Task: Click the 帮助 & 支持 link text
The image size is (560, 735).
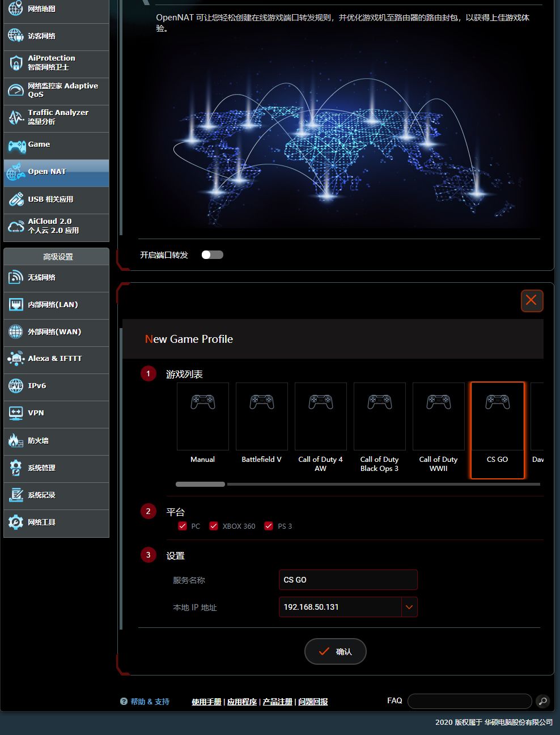Action: (150, 702)
